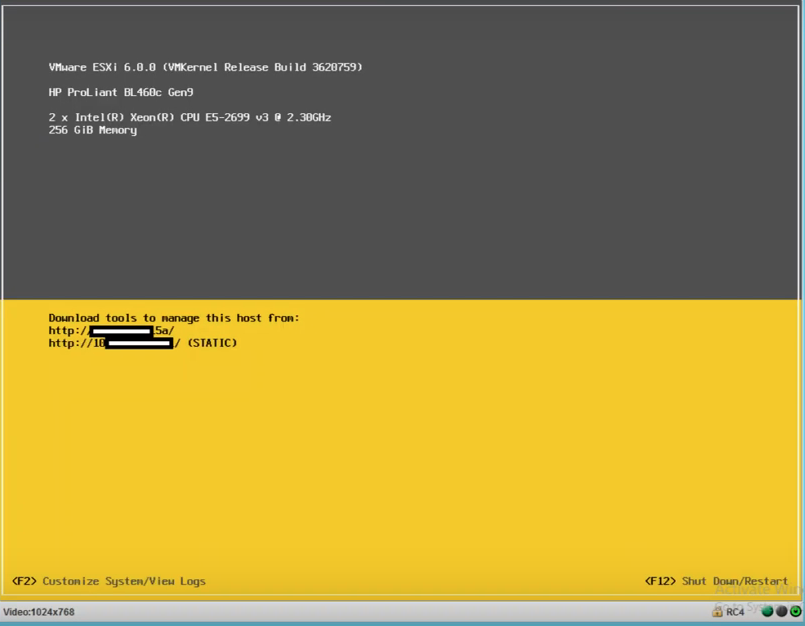Click the green power button icon

[x=795, y=611]
